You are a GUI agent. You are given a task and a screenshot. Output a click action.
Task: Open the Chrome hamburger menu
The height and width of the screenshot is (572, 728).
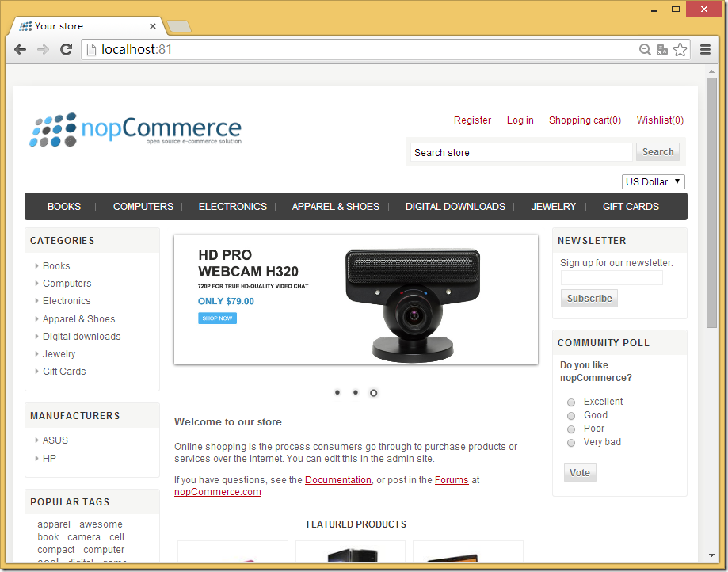(705, 50)
